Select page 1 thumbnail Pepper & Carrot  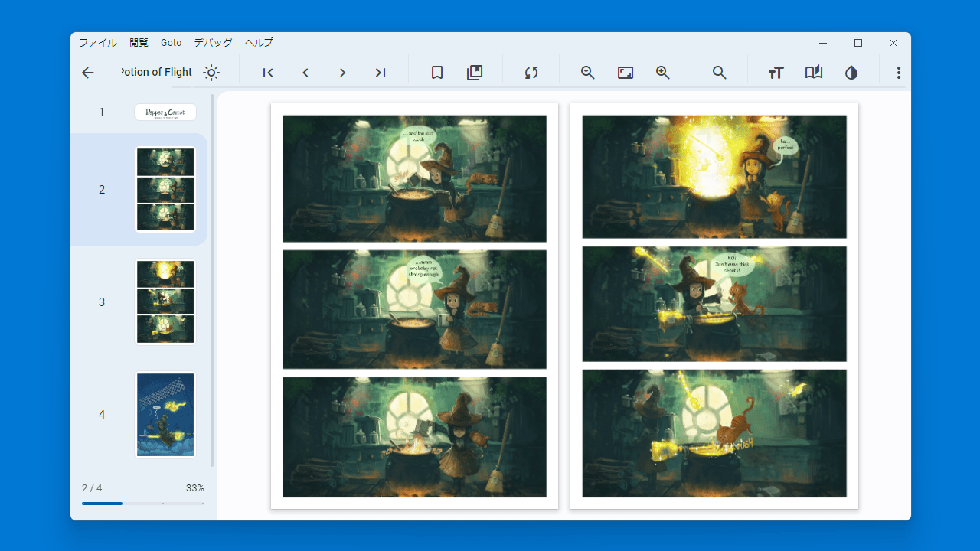click(165, 112)
